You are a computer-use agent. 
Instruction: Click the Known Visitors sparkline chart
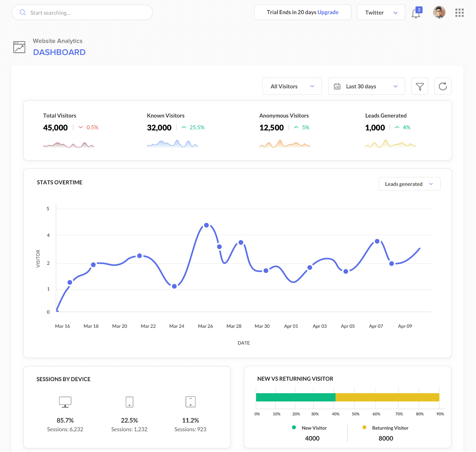click(x=172, y=144)
